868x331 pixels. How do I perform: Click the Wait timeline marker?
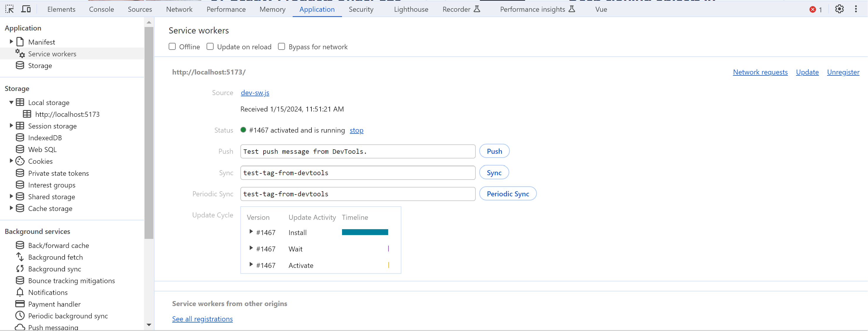tap(388, 249)
